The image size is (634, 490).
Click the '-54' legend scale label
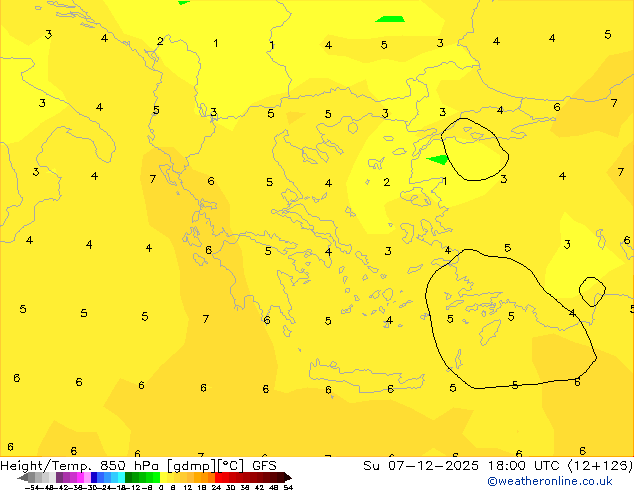click(x=32, y=487)
